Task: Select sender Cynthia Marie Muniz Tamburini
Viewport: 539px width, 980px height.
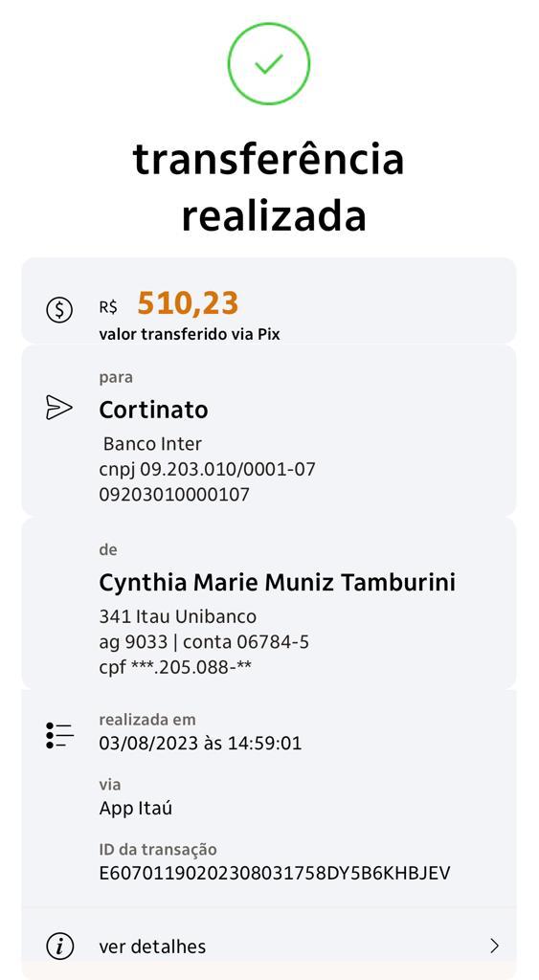Action: pyautogui.click(x=277, y=583)
